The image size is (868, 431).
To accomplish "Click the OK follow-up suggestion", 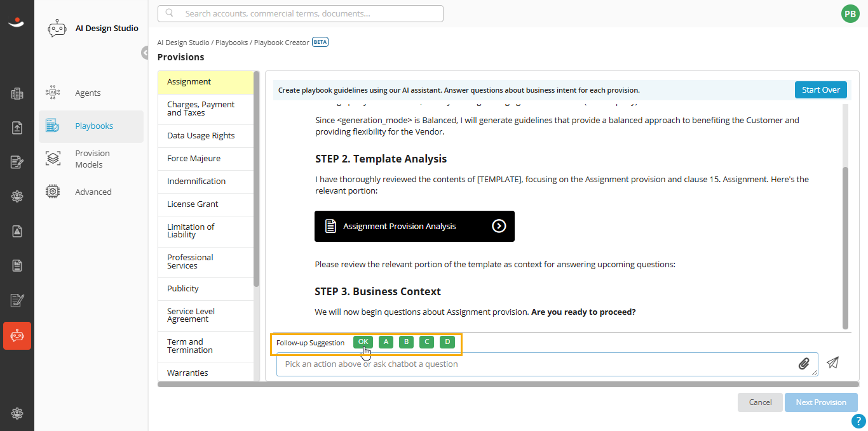I will point(363,342).
